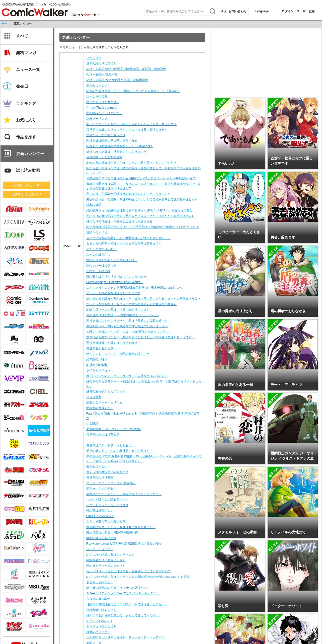Open the fleur label logo
322x644 pixels.
[14, 365]
